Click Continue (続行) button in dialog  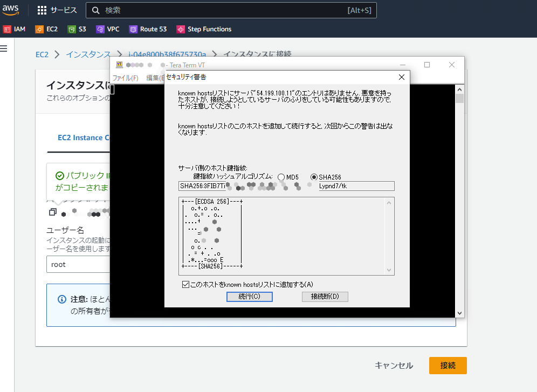[x=249, y=297]
